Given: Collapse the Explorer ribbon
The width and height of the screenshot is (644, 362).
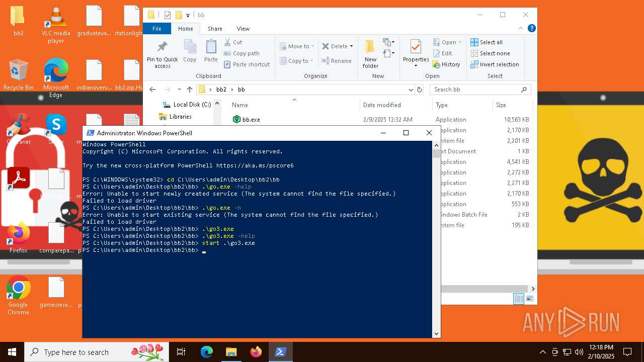Looking at the screenshot, I should 521,29.
